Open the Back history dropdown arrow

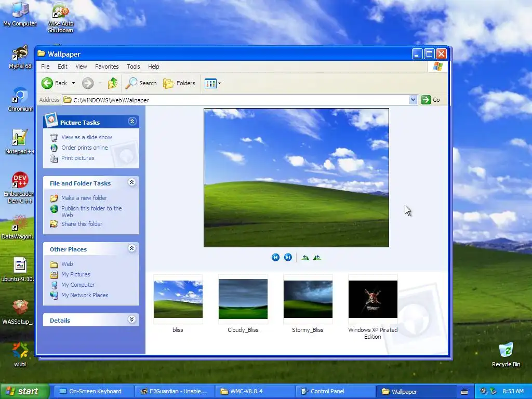pyautogui.click(x=73, y=83)
